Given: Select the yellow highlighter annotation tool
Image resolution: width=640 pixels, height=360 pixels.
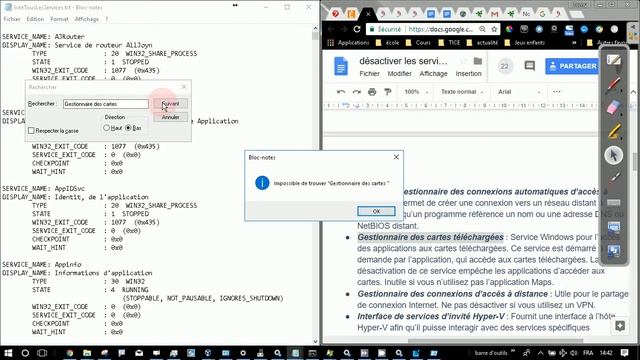Looking at the screenshot, I should pyautogui.click(x=613, y=131).
